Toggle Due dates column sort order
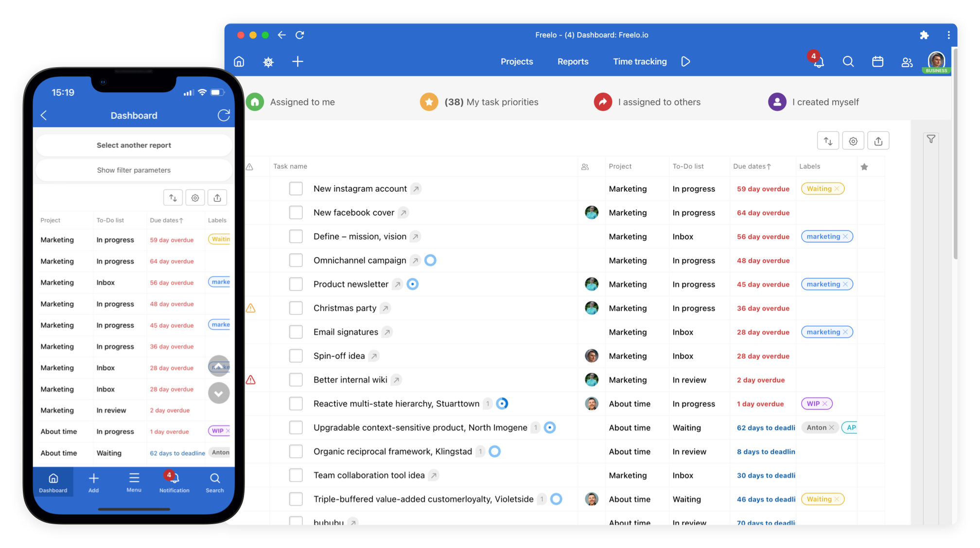 tap(752, 166)
